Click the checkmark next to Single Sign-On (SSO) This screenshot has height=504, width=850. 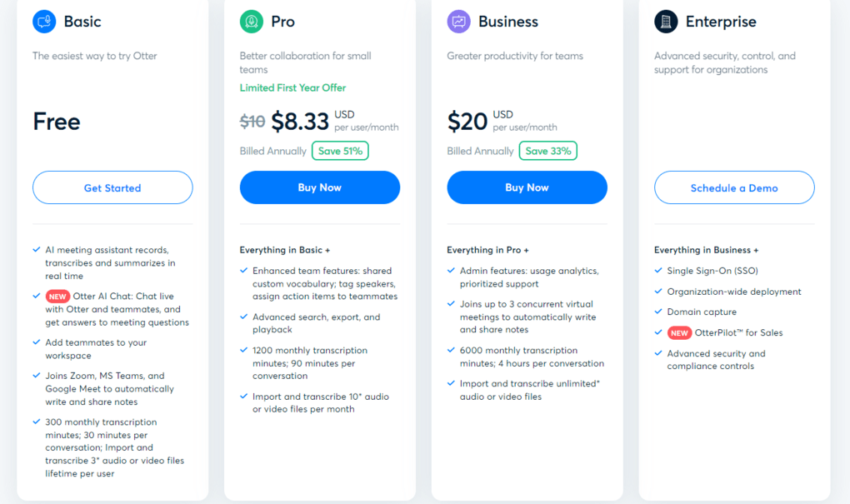[658, 269]
